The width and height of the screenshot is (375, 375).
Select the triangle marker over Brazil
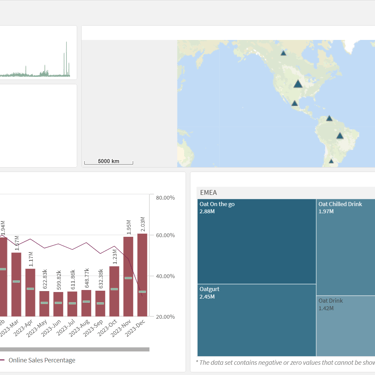pos(340,136)
